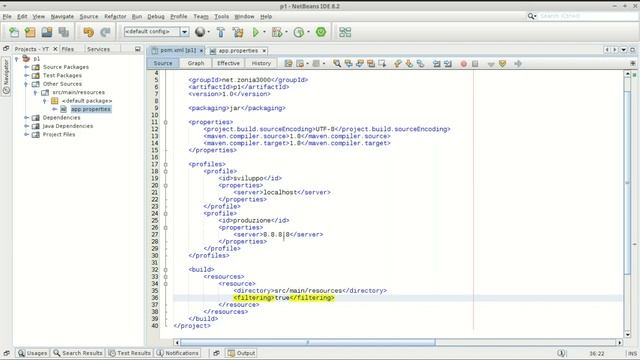The image size is (640, 360).
Task: Open the Output window at the bottom
Action: click(x=241, y=353)
